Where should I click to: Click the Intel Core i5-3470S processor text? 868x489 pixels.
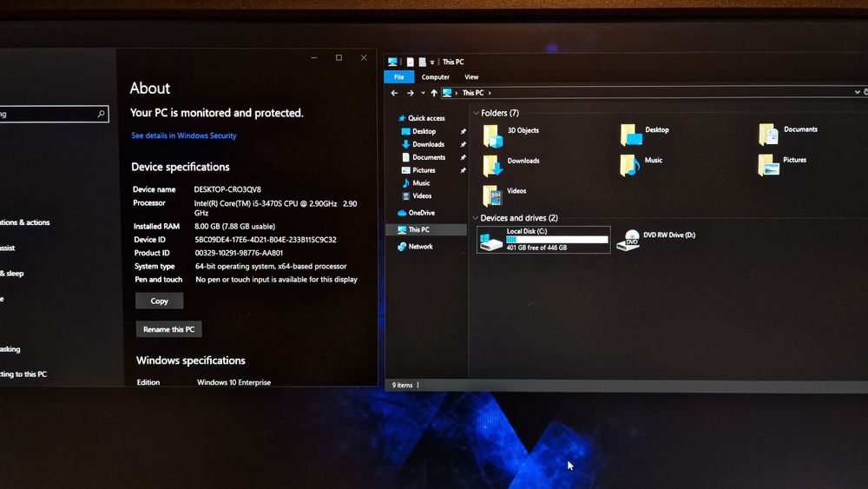275,208
